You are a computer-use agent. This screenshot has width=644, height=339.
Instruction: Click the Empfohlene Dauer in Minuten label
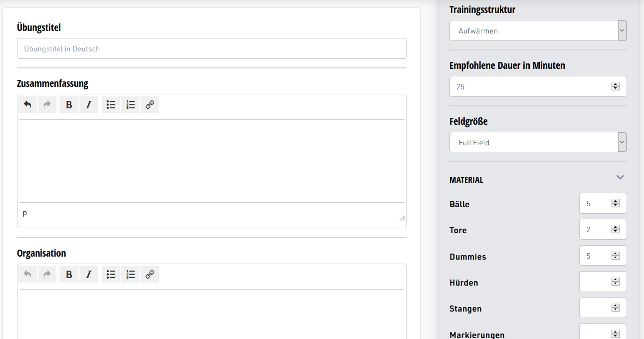pyautogui.click(x=507, y=65)
